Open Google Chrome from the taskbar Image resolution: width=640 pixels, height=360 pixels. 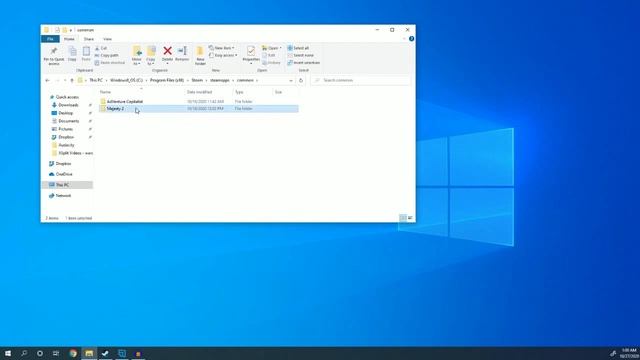(73, 353)
